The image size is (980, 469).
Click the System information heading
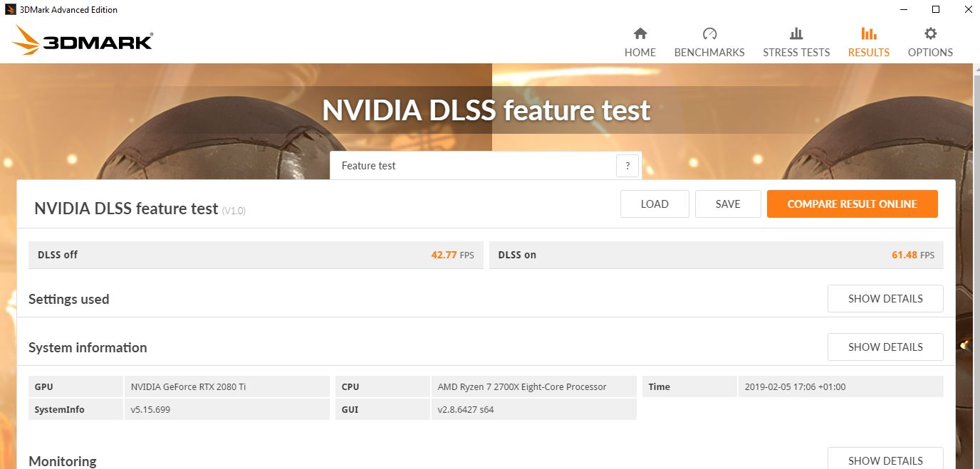88,348
